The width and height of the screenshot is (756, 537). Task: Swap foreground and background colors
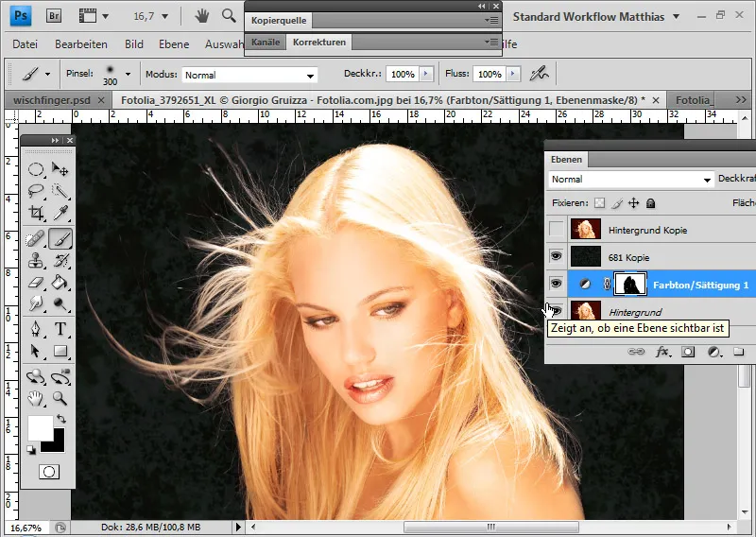[60, 418]
